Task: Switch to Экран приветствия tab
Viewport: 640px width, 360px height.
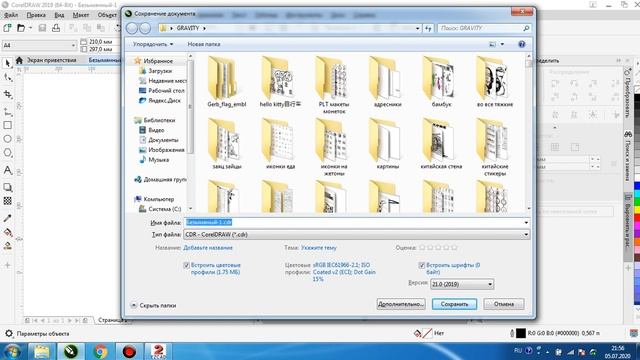Action: pos(51,60)
